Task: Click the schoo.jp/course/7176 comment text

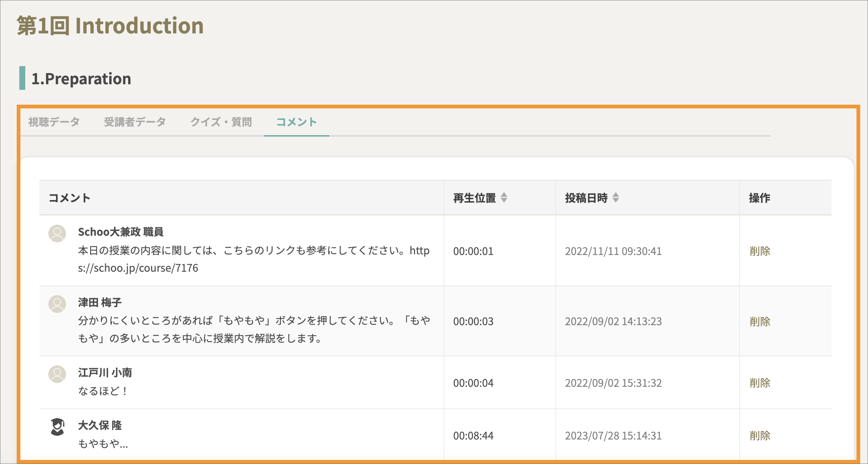Action: coord(254,259)
